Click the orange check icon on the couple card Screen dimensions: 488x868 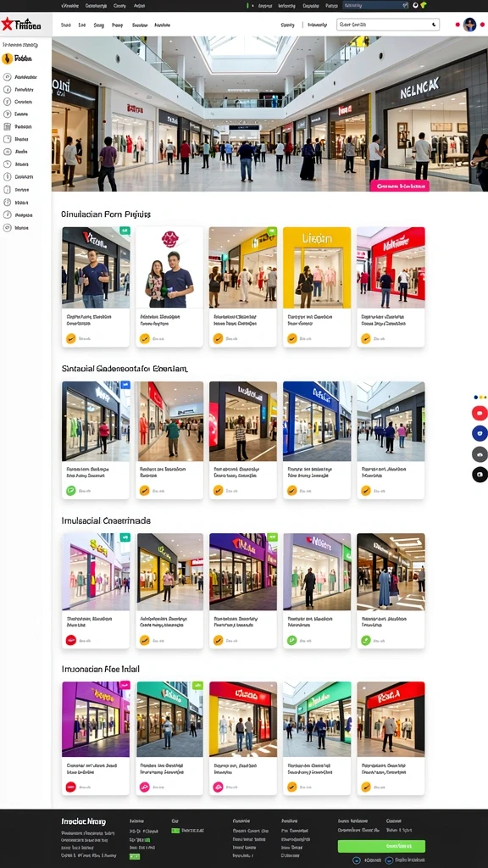click(x=144, y=338)
